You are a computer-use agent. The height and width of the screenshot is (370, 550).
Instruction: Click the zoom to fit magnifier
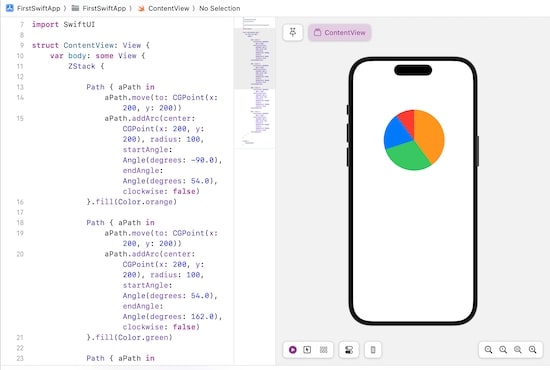pos(518,350)
